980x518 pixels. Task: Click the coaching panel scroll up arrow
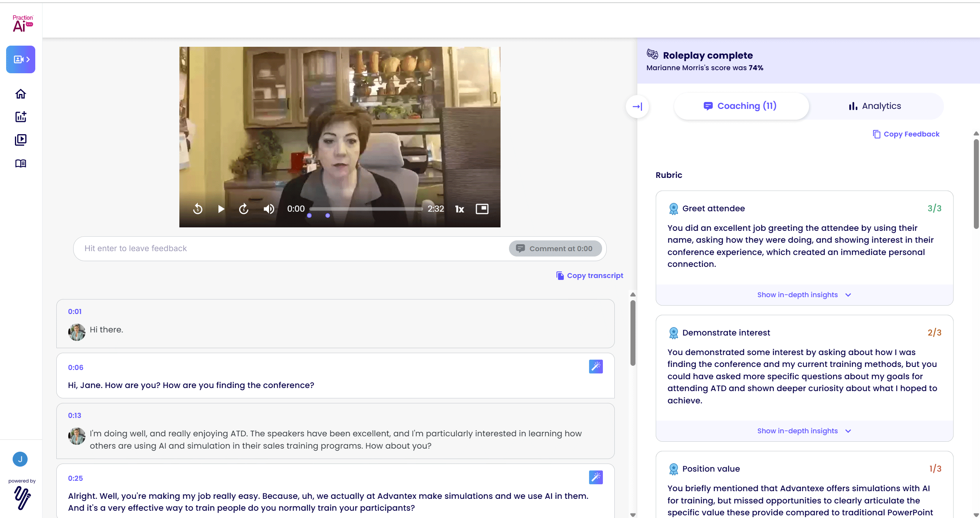976,133
